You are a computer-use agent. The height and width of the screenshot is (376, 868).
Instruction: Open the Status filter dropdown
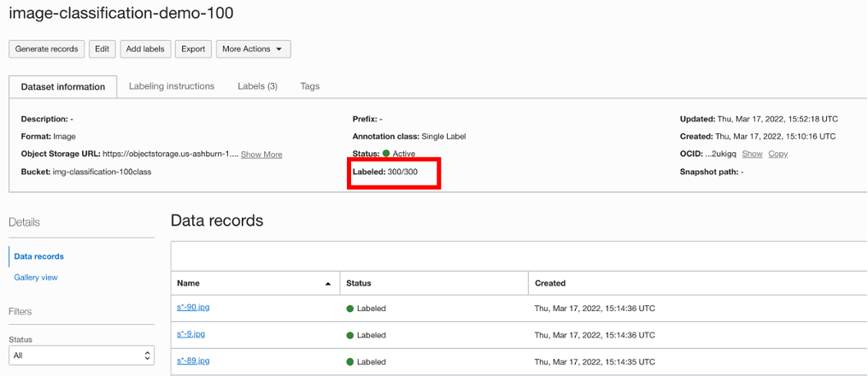(82, 355)
